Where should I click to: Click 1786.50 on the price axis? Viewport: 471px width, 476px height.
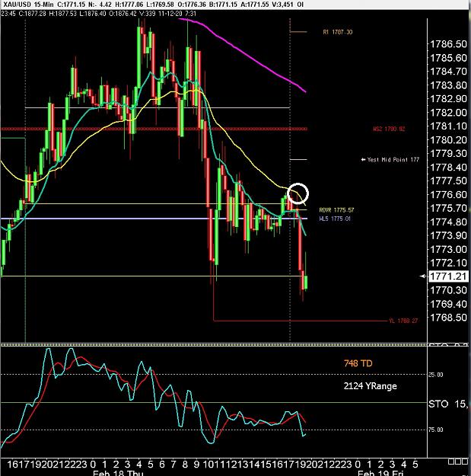(448, 44)
